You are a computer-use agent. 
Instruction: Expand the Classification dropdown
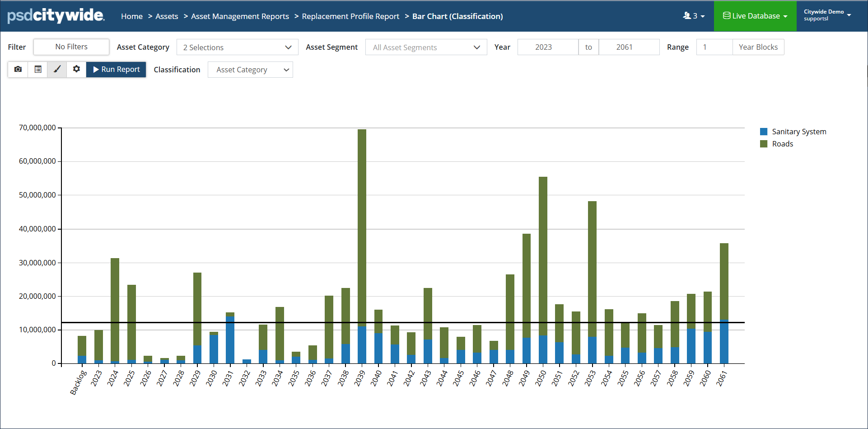pos(250,70)
